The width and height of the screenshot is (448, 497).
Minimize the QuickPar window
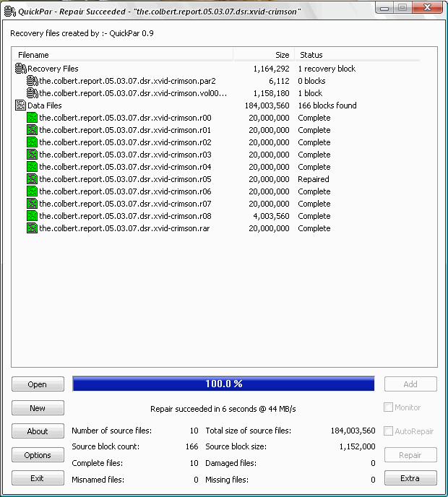tap(384, 8)
